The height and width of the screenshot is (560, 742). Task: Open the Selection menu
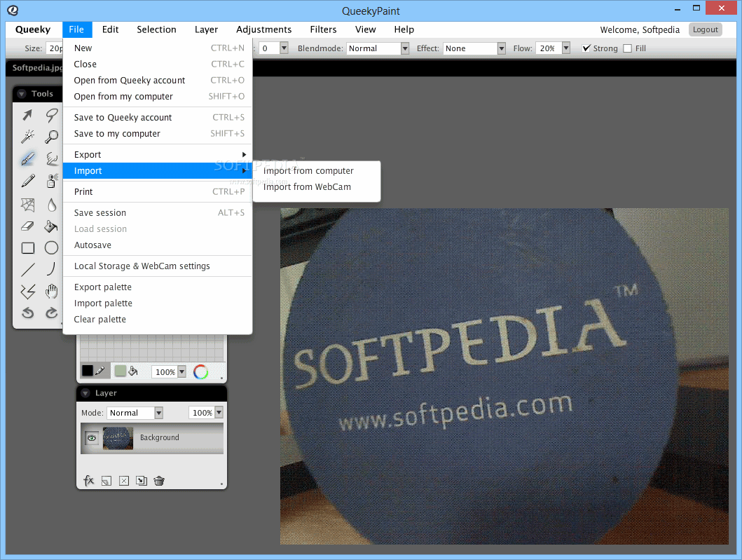156,29
